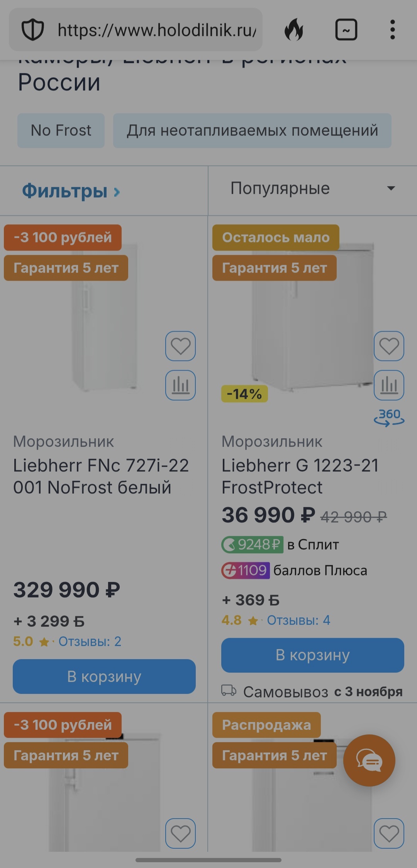Add Liebherr FNc 727i-22 to comparison
This screenshot has width=417, height=868.
pos(180,385)
